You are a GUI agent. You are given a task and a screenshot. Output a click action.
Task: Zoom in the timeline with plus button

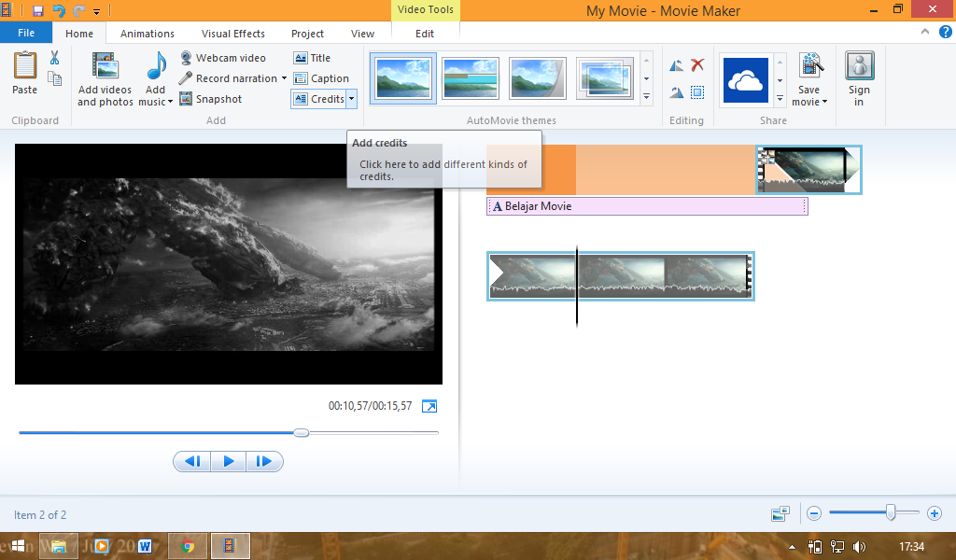tap(934, 513)
